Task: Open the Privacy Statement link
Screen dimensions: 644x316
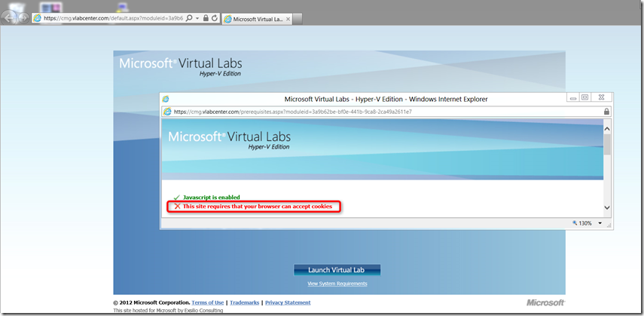Action: [x=288, y=302]
